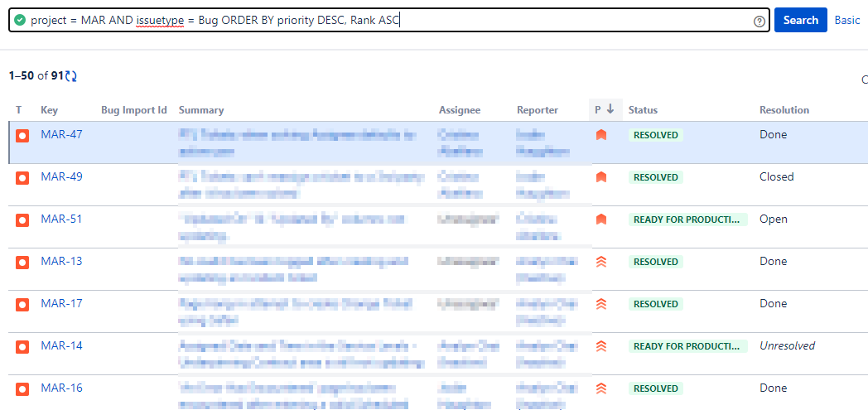
Task: Toggle priority column sort direction
Action: tap(605, 109)
